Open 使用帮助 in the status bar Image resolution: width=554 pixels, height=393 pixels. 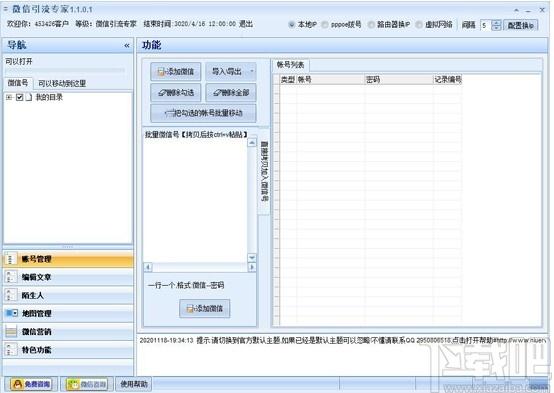pos(134,384)
